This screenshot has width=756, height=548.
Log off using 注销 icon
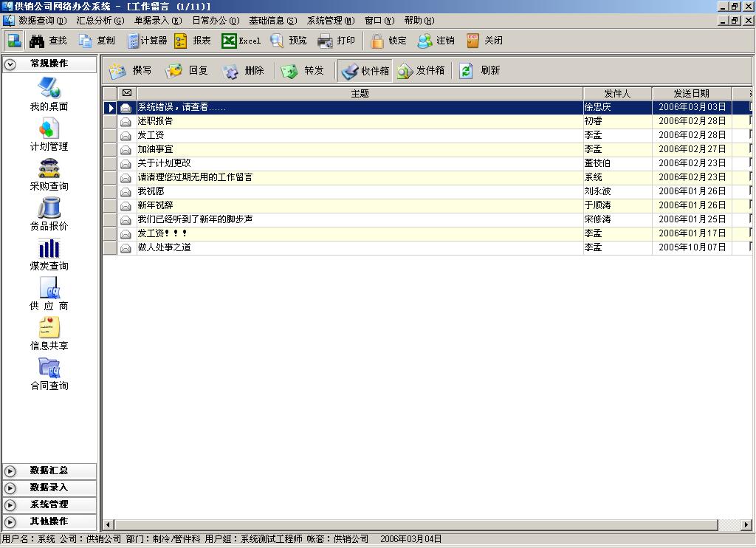[x=425, y=41]
